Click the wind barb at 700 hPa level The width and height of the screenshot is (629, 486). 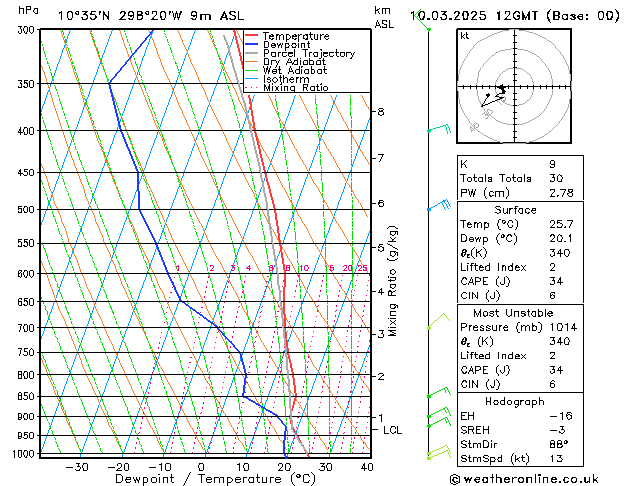coord(438,321)
